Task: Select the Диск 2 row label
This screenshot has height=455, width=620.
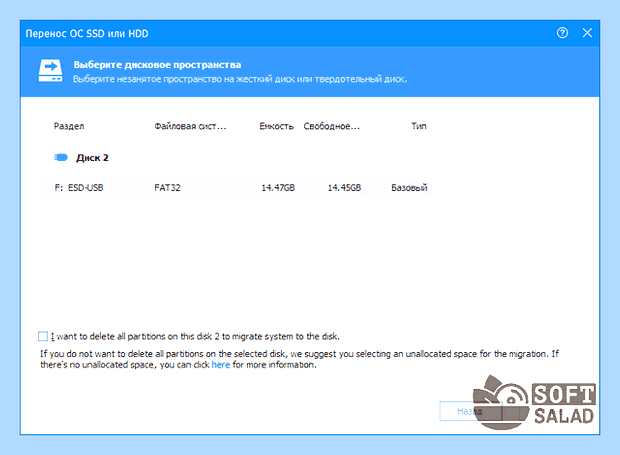Action: point(92,158)
